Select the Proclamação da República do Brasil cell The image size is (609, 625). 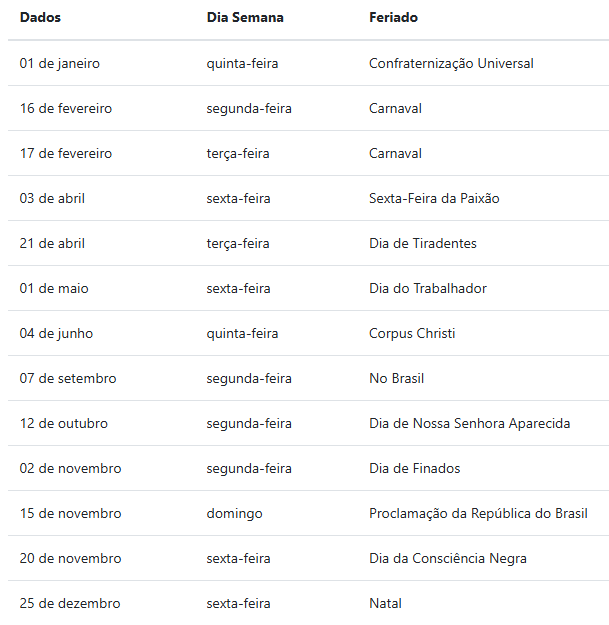(x=478, y=513)
